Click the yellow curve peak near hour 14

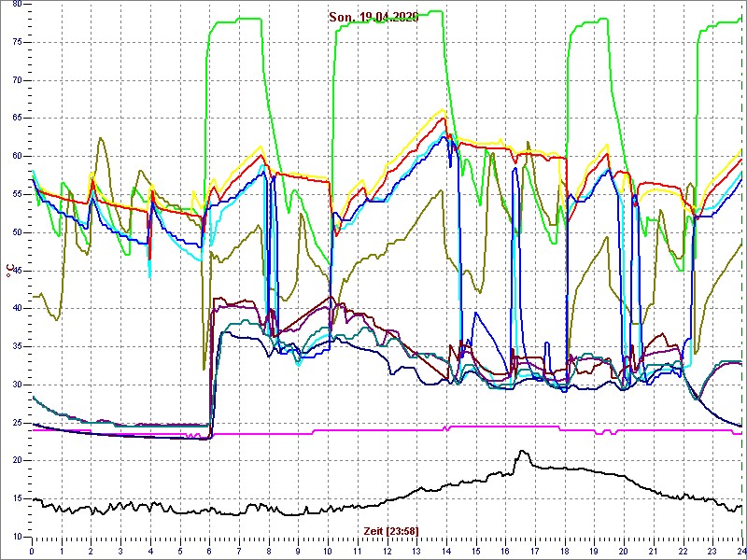tap(444, 110)
